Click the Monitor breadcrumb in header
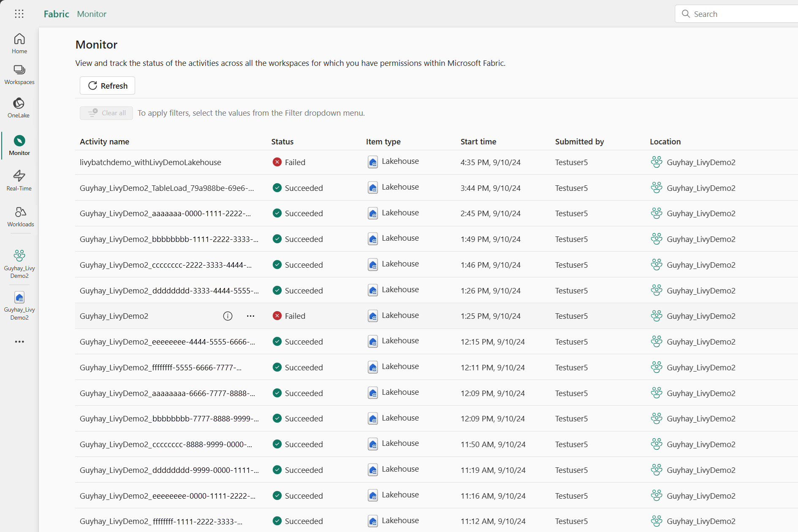Screen dimensions: 798x532 click(92, 14)
